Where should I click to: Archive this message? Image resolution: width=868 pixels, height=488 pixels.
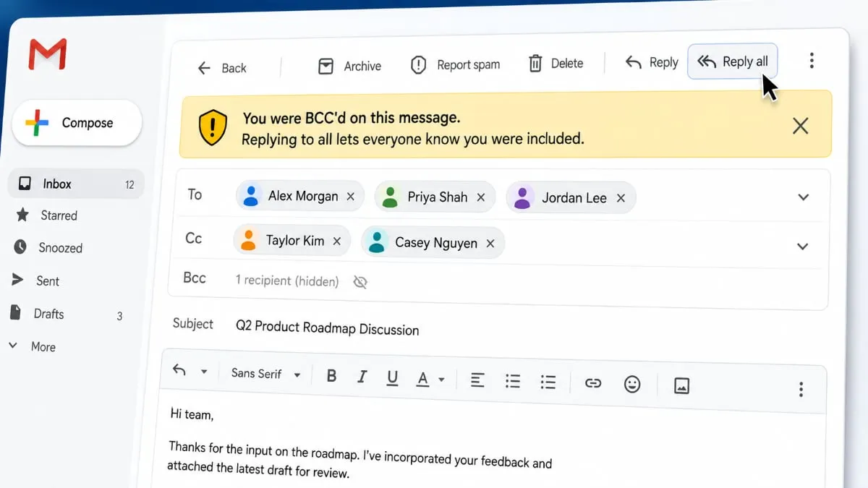tap(349, 67)
